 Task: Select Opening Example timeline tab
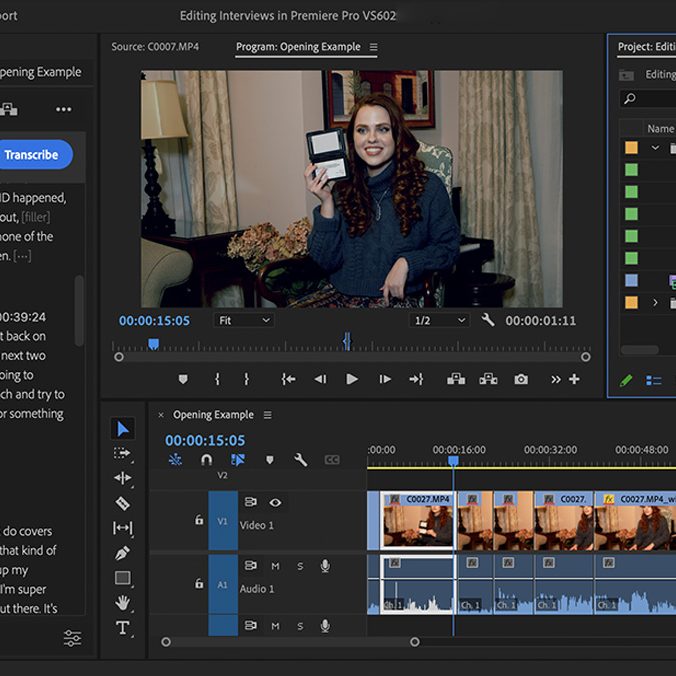click(213, 415)
